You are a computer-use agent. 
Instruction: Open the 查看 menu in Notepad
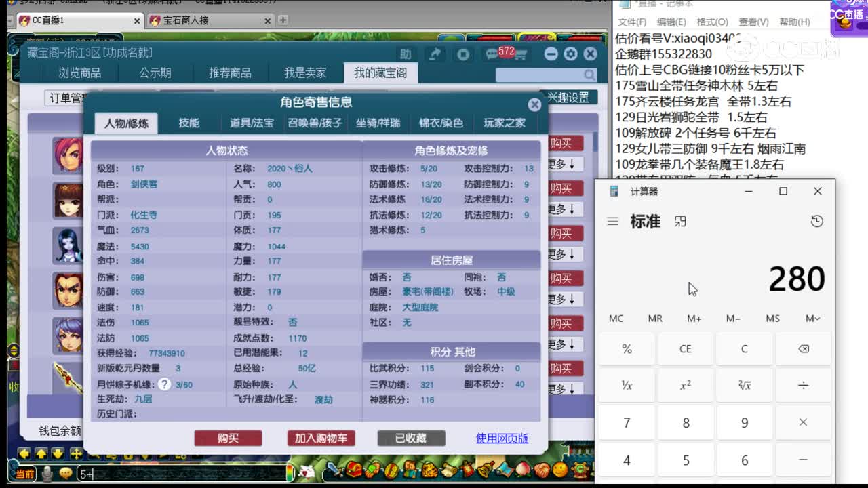753,21
